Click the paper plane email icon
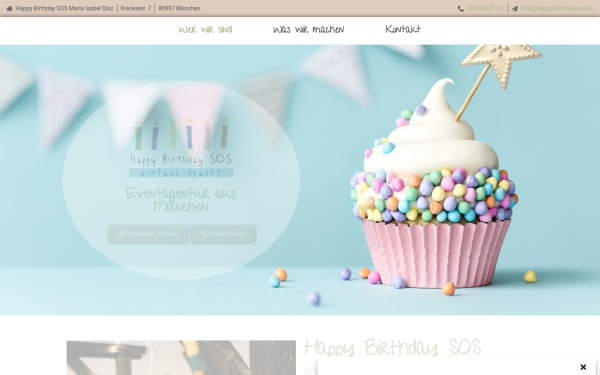Viewport: 600px width, 375px height. tap(515, 8)
